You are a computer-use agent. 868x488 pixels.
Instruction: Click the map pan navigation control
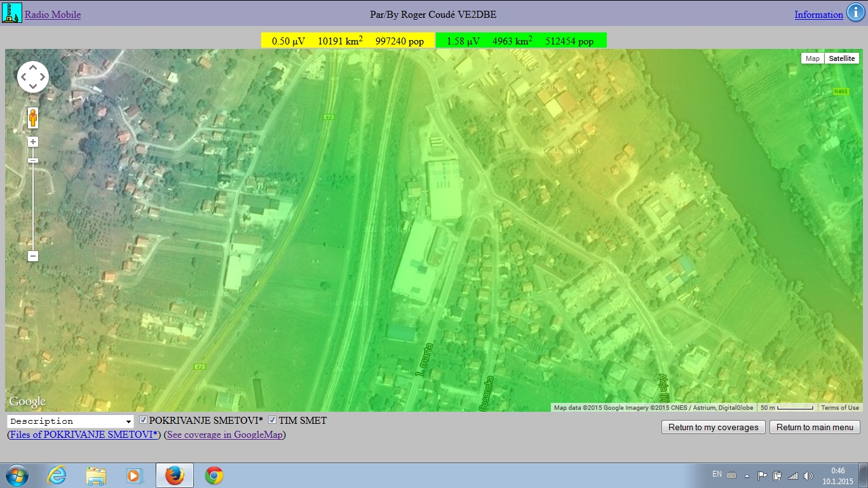point(32,77)
